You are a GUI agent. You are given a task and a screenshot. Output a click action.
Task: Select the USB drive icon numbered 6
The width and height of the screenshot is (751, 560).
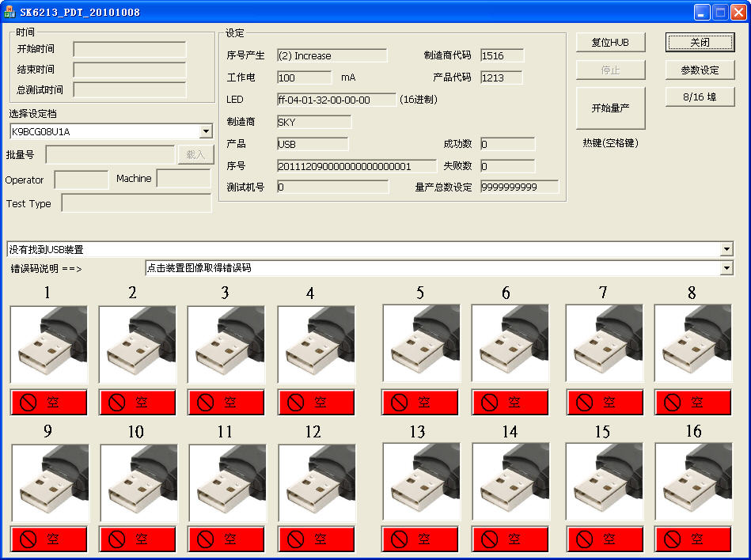coord(510,344)
